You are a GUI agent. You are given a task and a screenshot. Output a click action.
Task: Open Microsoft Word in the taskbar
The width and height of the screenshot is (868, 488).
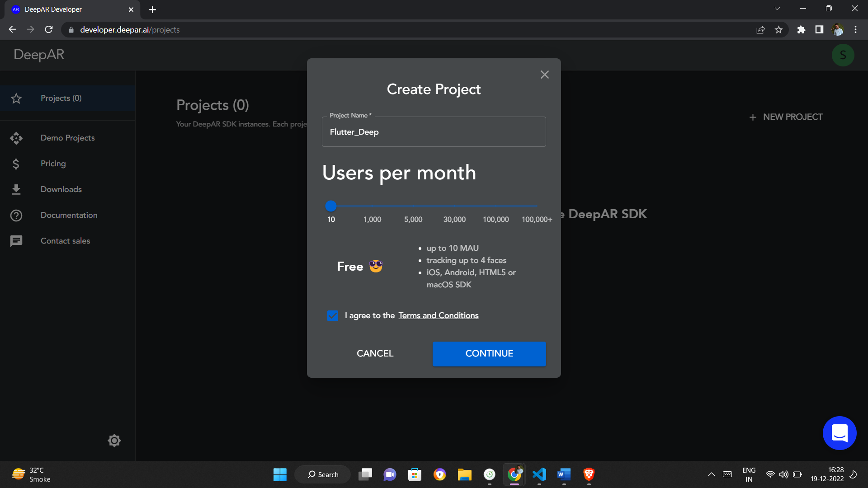[x=564, y=474]
